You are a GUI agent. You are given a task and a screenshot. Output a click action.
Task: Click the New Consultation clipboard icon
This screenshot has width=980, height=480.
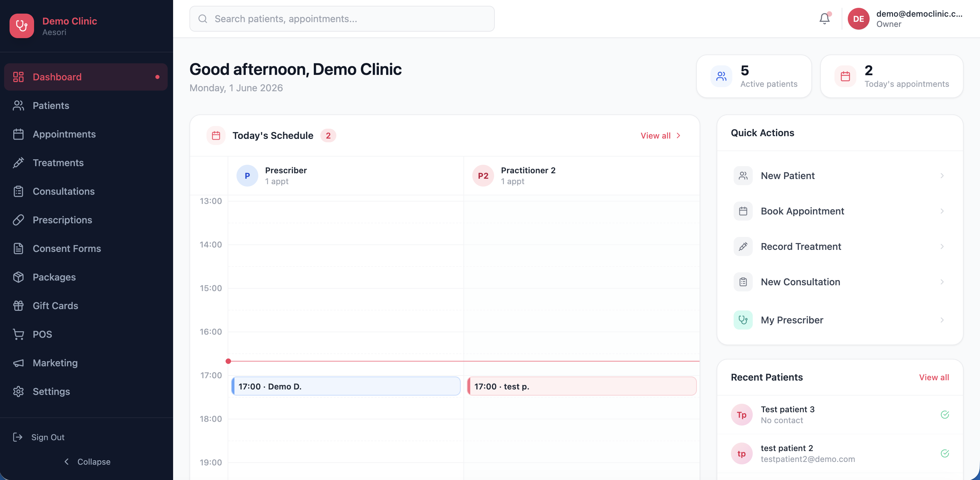[x=742, y=282]
